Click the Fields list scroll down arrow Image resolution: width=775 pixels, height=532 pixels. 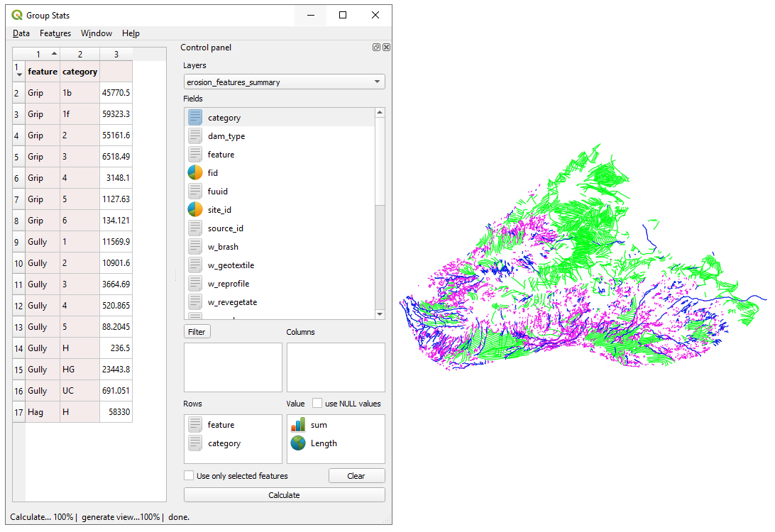point(380,314)
